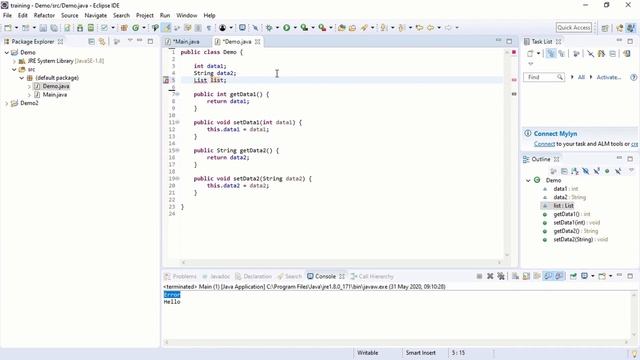Toggle Show Console on Standard Error change
Screen dimensions: 640x360
coord(559,276)
